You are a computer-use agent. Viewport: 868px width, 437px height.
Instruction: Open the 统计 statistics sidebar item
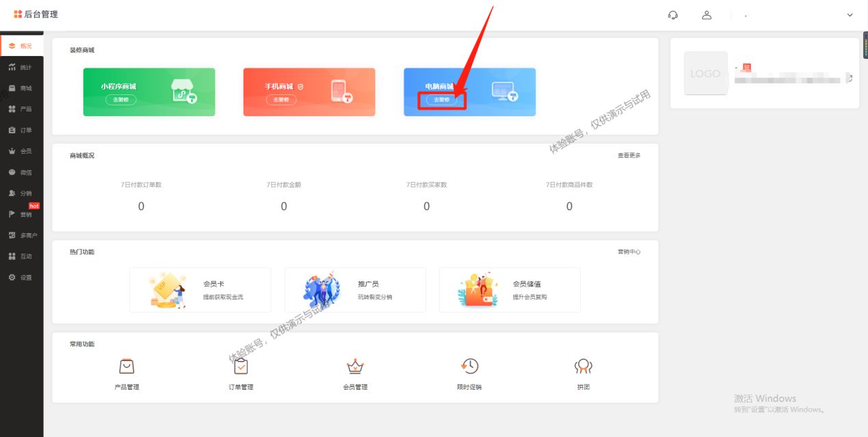click(x=21, y=67)
